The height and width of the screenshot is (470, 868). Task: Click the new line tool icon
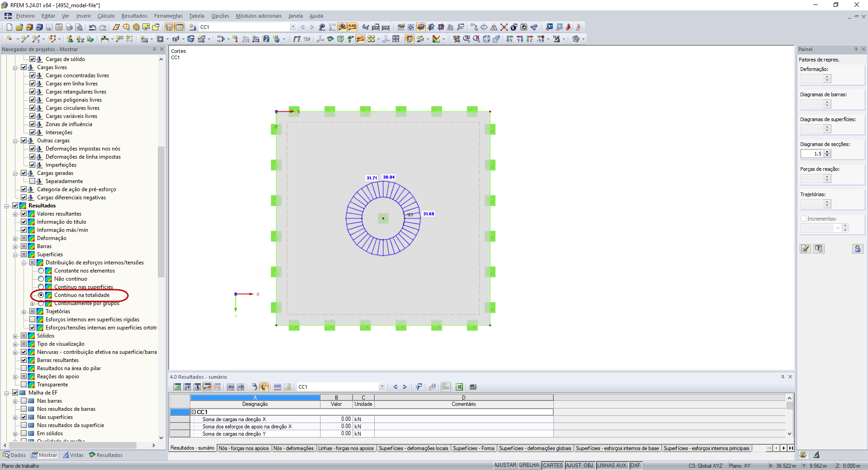point(25,39)
